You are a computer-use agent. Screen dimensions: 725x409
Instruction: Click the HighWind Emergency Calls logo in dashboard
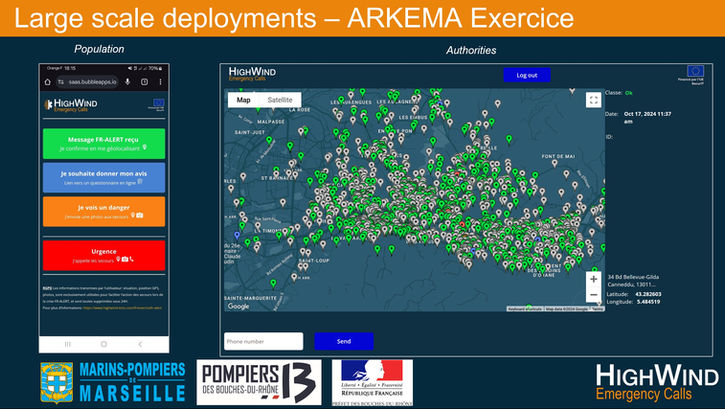(252, 74)
